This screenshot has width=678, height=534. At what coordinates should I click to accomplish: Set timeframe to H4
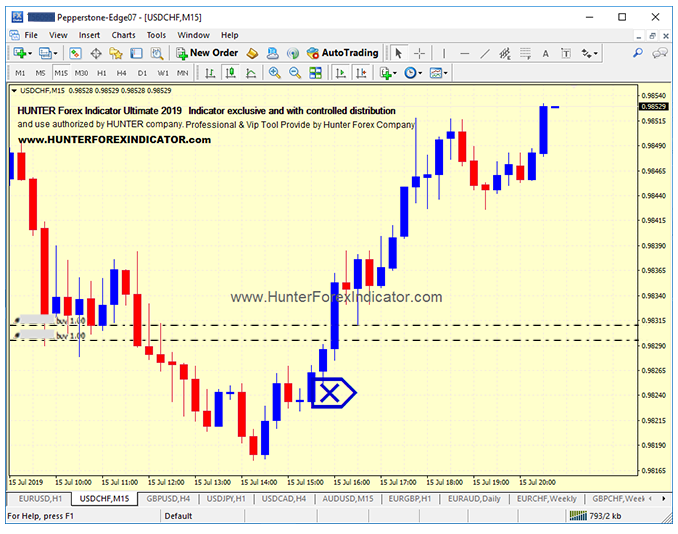point(122,73)
